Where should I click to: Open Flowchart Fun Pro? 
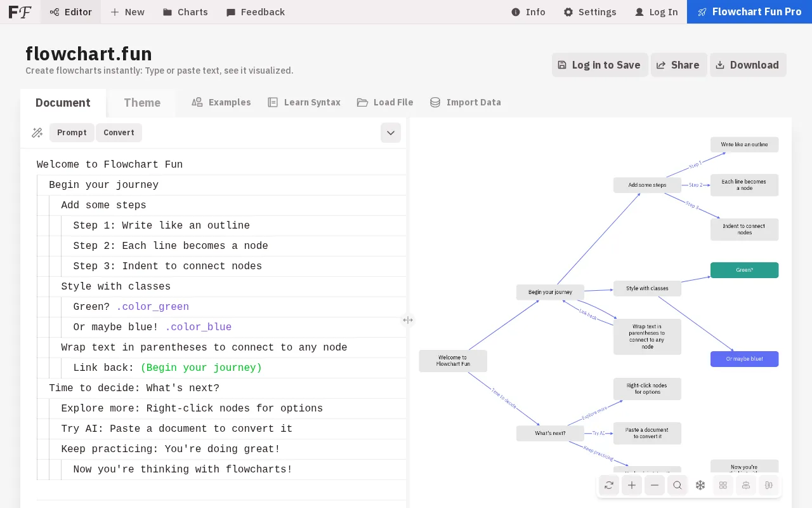coord(749,12)
